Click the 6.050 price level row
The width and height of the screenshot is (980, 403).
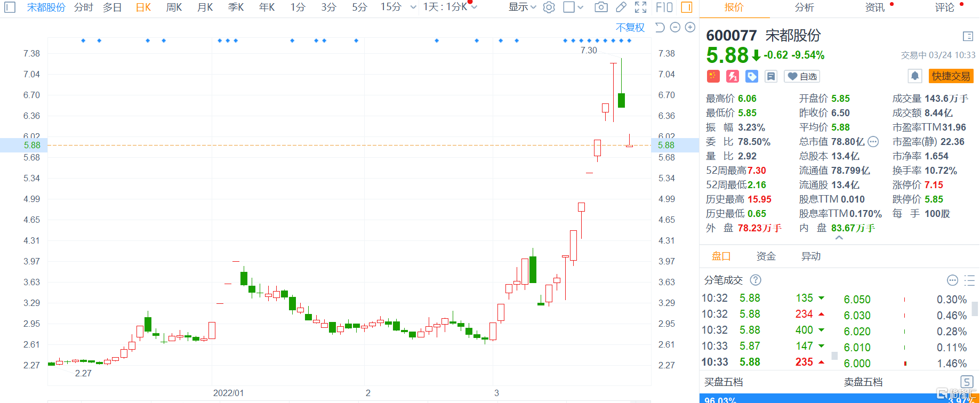[905, 300]
